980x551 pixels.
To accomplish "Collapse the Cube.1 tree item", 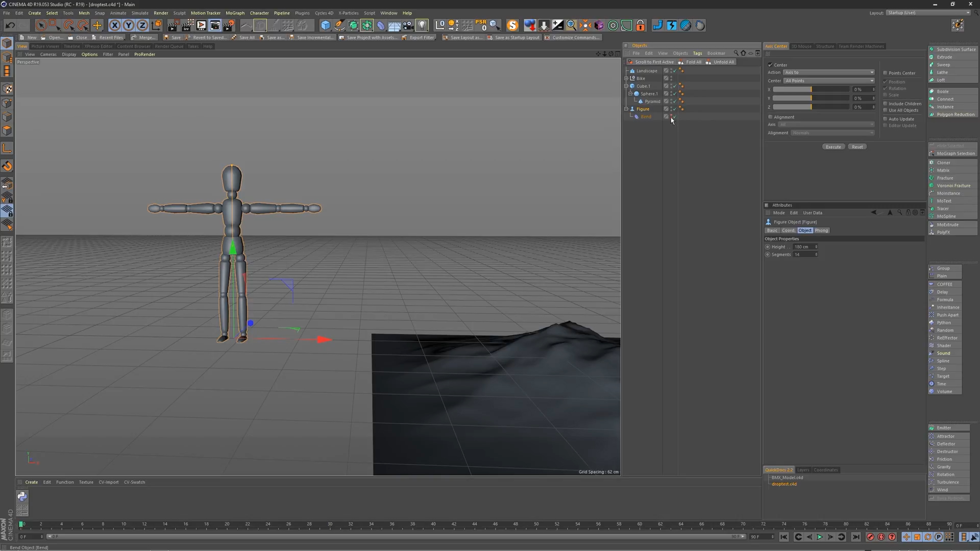I will point(626,86).
